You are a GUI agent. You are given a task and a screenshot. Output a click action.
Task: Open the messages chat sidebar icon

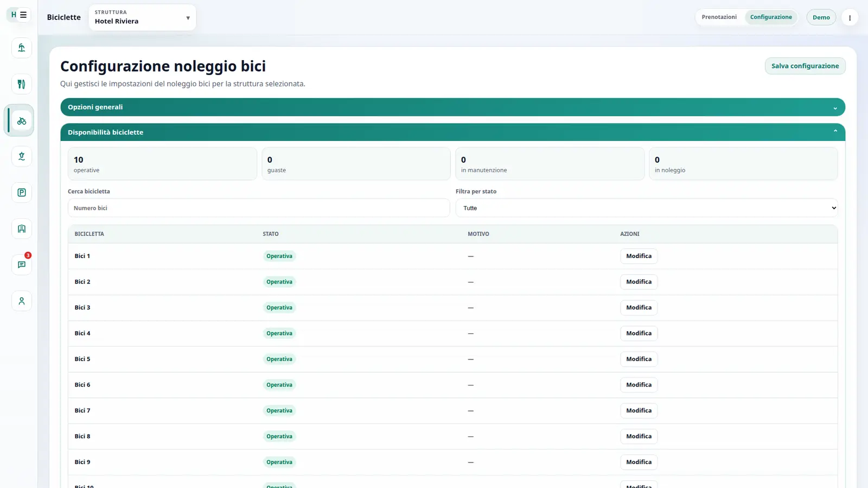pos(22,265)
